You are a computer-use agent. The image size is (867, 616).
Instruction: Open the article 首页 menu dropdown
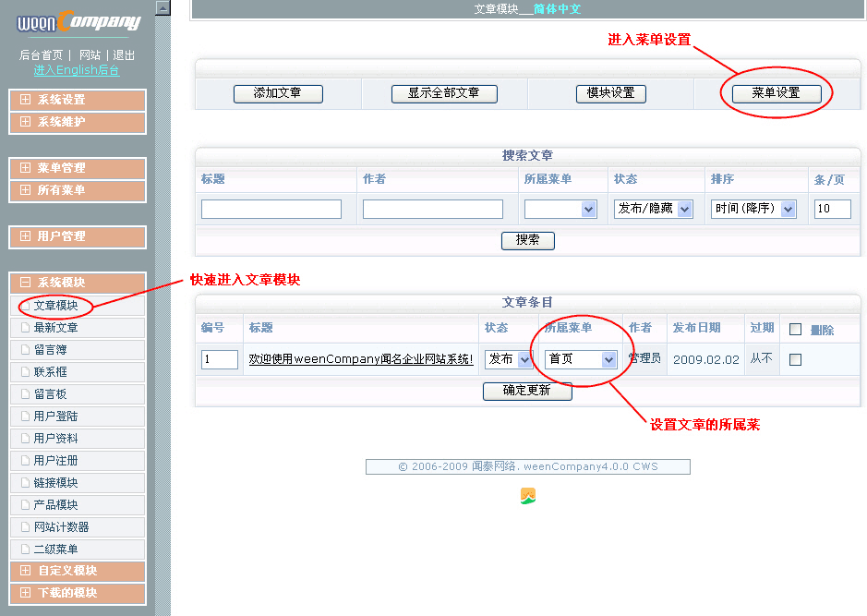[x=581, y=359]
